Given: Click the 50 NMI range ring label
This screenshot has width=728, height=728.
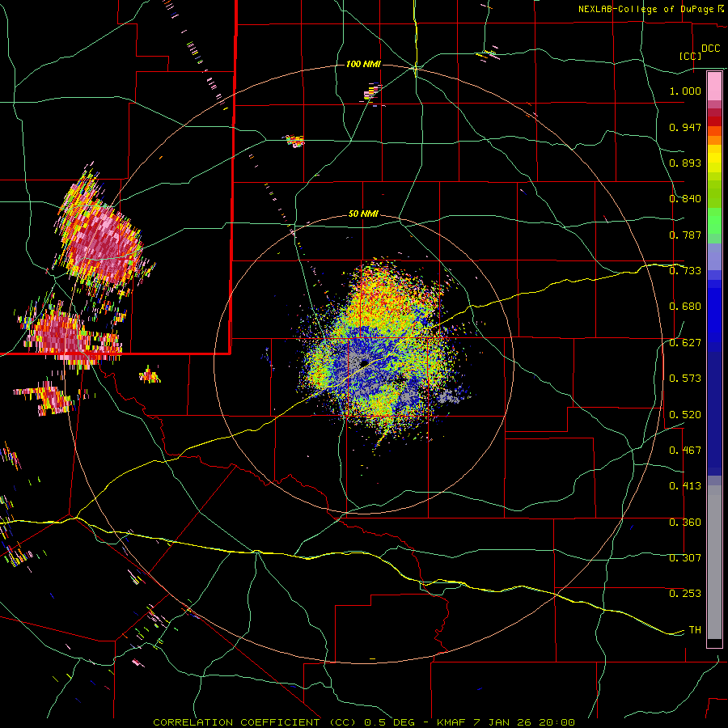Looking at the screenshot, I should point(363,214).
